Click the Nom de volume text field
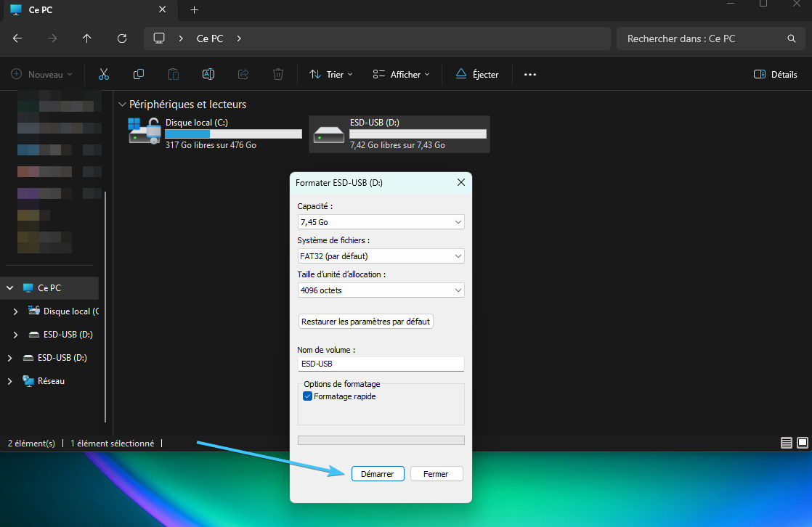 381,364
